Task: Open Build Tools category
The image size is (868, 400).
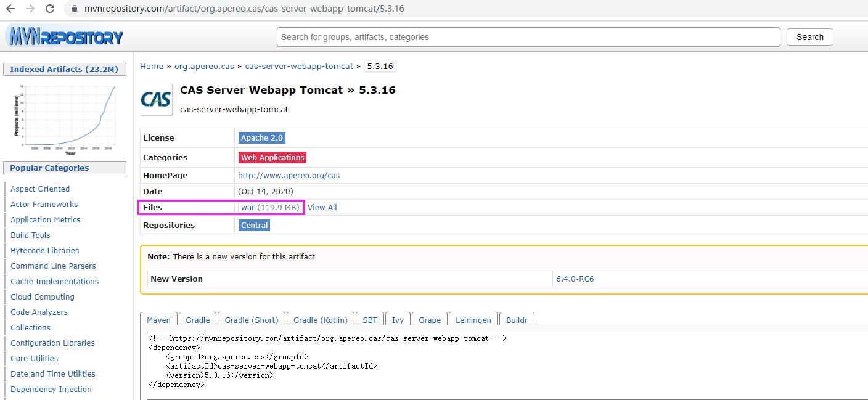Action: pyautogui.click(x=30, y=235)
